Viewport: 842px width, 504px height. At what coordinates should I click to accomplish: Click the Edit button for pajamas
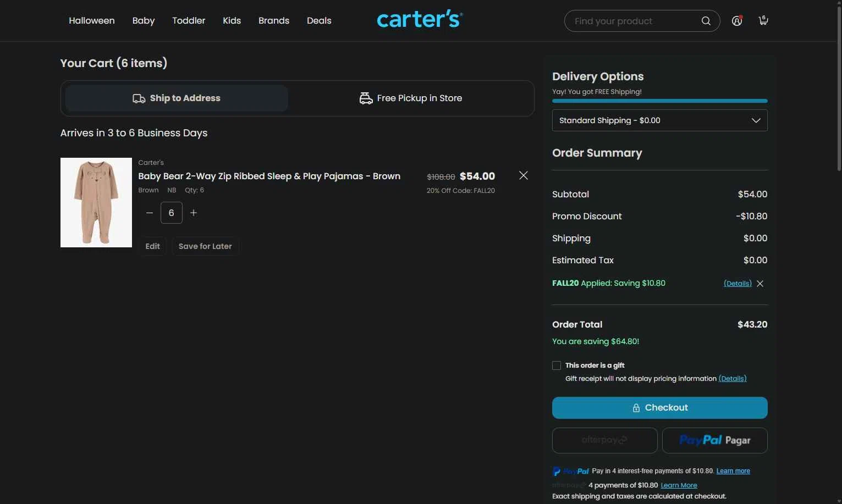tap(152, 246)
